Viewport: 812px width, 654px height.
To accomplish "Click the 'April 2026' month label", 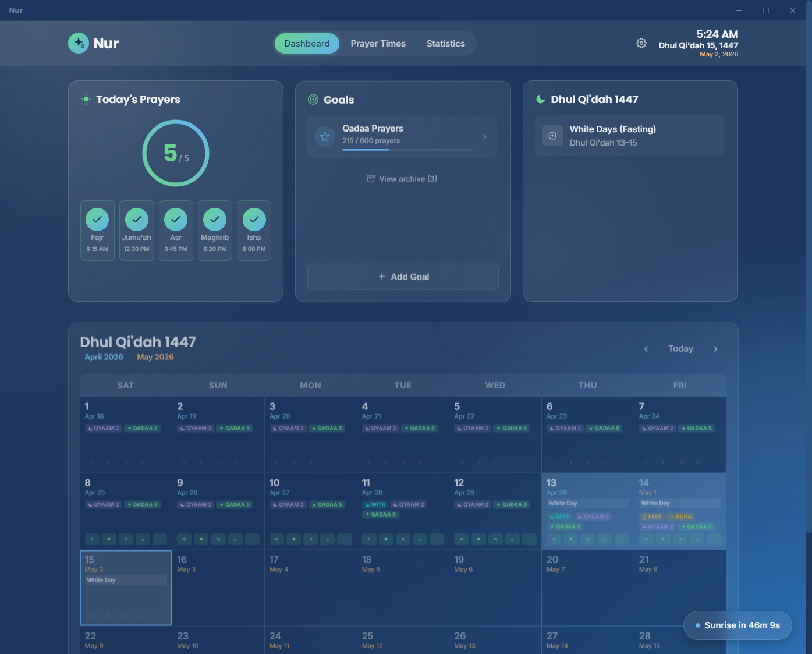I will 104,357.
